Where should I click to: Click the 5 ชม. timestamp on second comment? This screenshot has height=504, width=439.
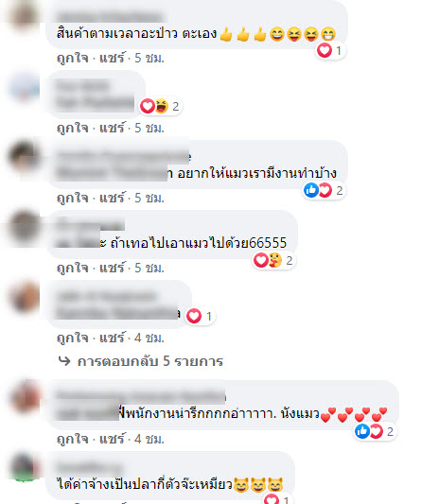149,128
